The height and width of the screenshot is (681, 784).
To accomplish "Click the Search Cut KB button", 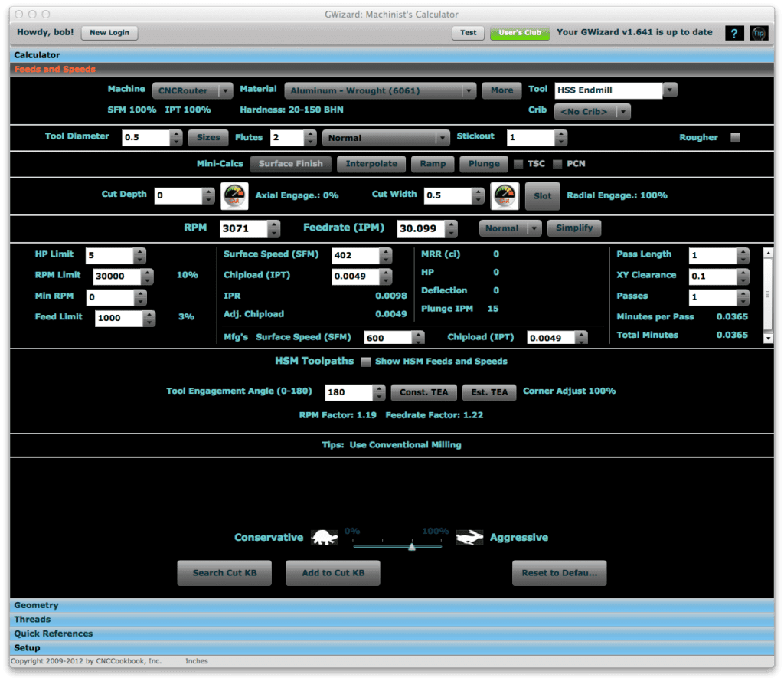I will tap(224, 572).
